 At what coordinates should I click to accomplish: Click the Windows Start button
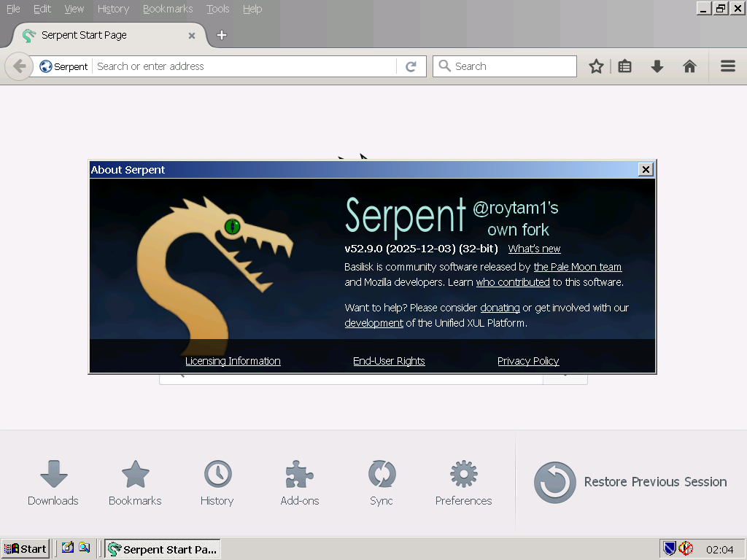(26, 549)
